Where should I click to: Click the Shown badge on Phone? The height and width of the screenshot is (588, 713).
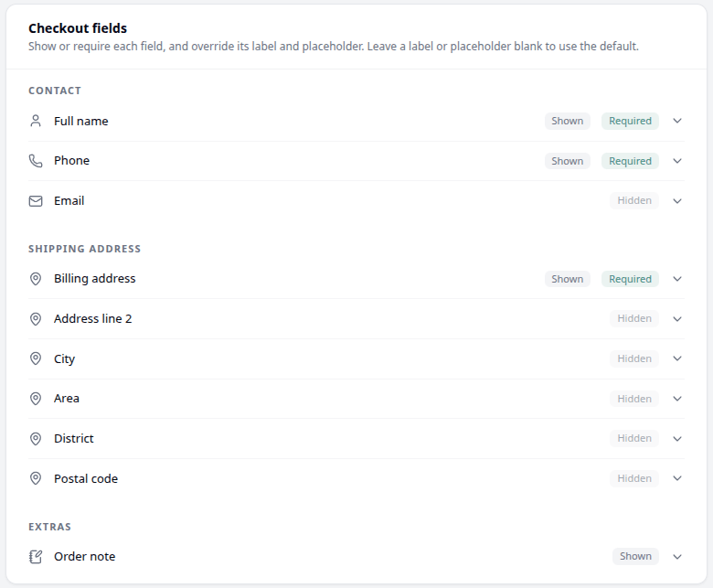[568, 161]
